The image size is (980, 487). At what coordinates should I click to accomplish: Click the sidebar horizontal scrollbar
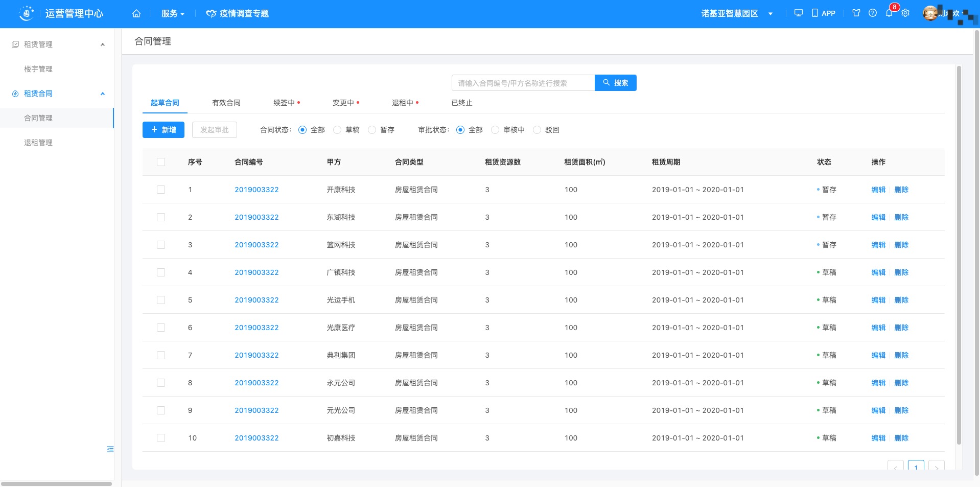click(x=56, y=483)
